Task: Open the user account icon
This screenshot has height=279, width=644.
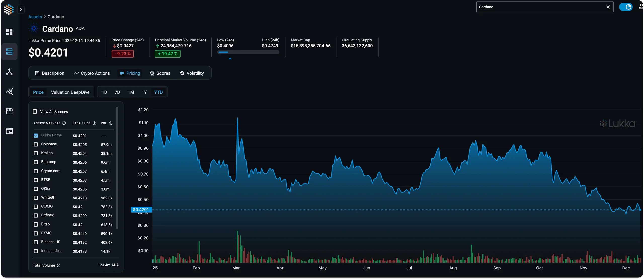Action: coord(641,7)
